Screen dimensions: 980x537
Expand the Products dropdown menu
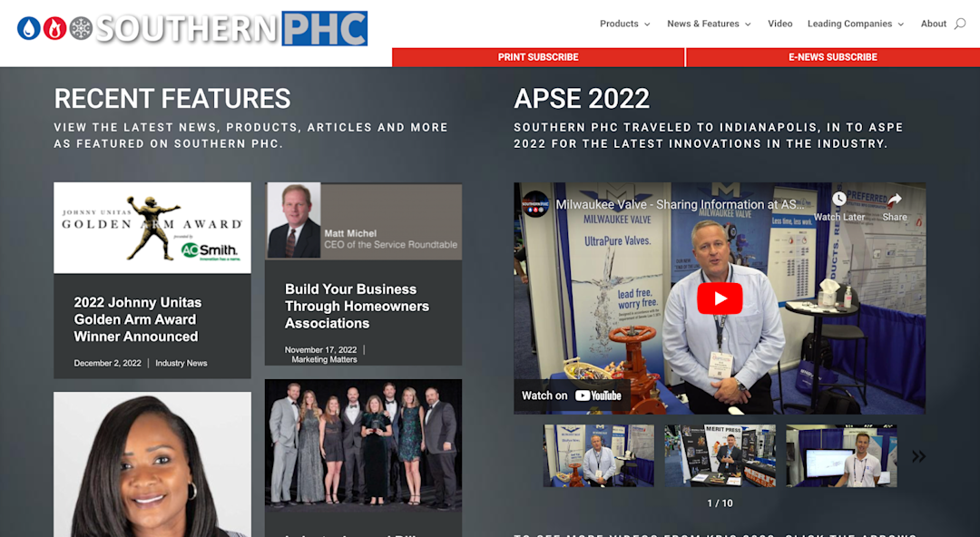coord(625,24)
